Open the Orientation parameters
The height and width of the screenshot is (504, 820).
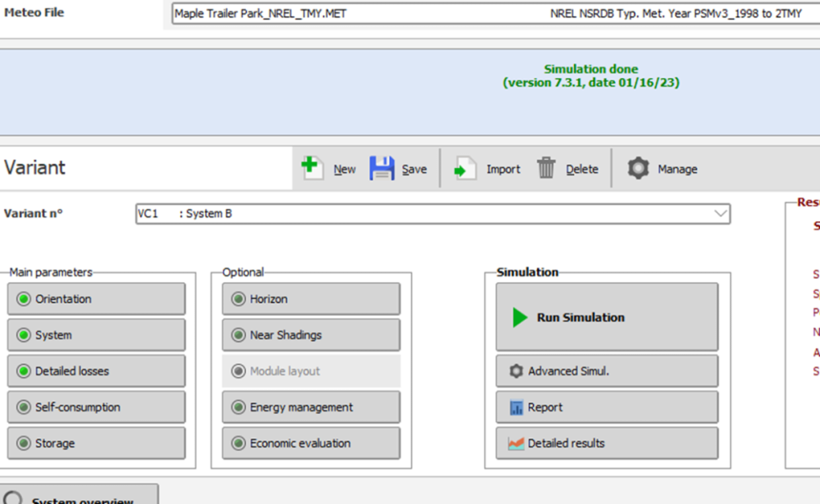tap(97, 299)
